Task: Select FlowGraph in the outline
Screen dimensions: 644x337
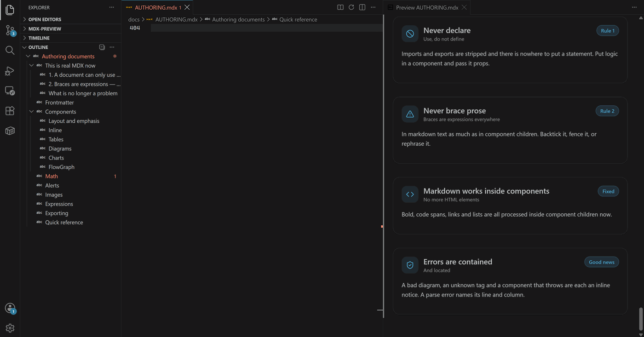Action: (61, 167)
